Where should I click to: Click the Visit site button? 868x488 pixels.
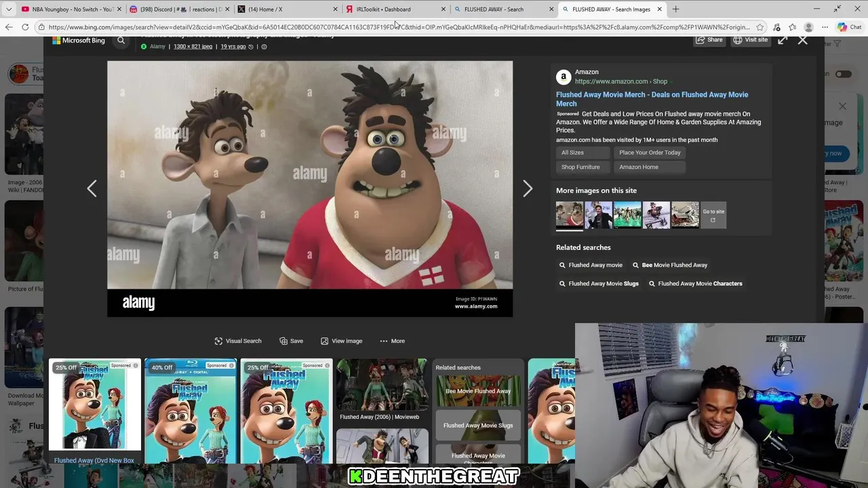point(749,40)
